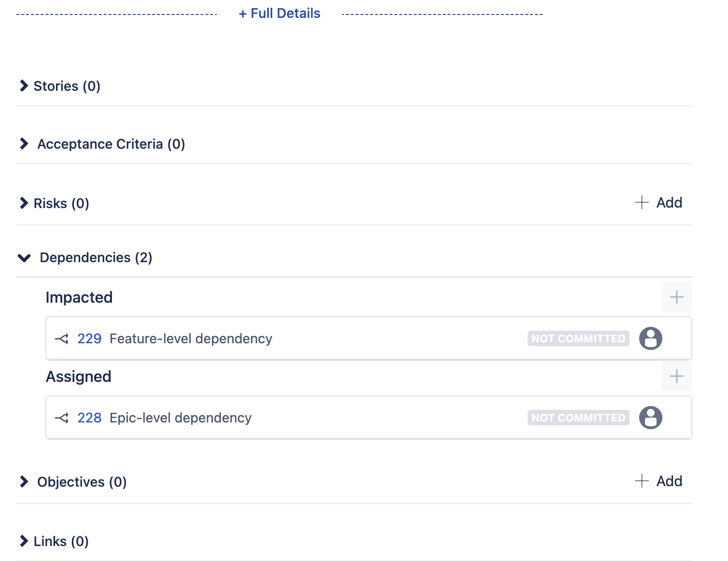Expand the Stories section
Screen dimensions: 728x561
[24, 85]
